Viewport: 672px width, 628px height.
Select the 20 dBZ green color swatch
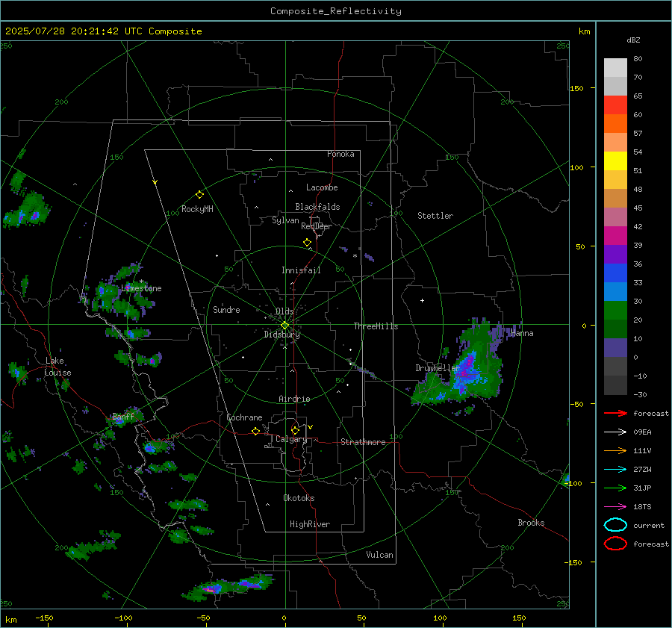615,311
